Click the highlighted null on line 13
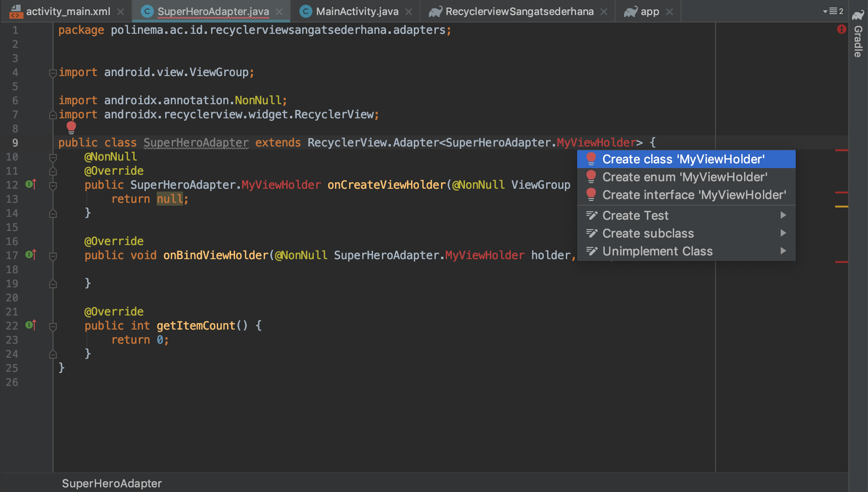The height and width of the screenshot is (492, 868). click(170, 199)
